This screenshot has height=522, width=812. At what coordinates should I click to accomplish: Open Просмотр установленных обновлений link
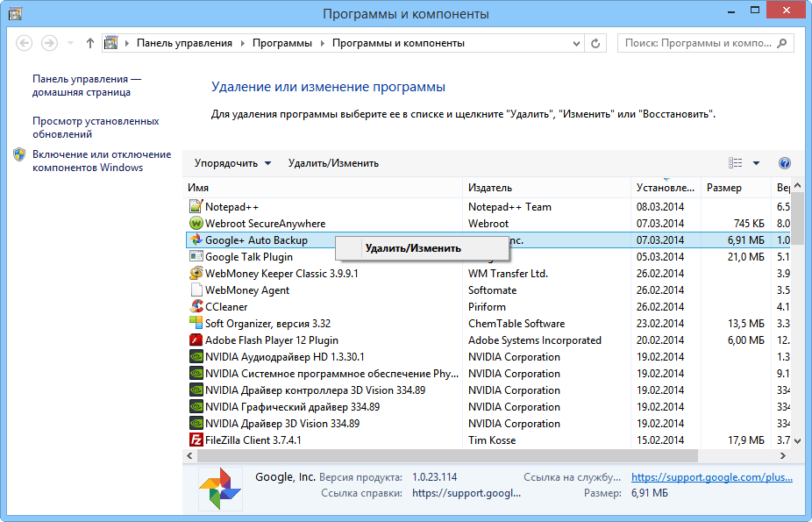point(90,125)
